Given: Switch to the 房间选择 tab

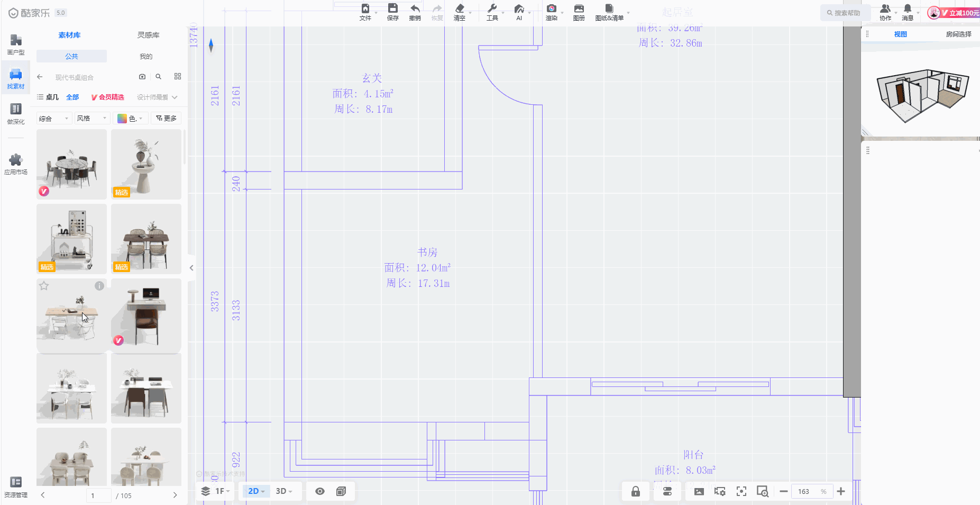Looking at the screenshot, I should pyautogui.click(x=958, y=34).
